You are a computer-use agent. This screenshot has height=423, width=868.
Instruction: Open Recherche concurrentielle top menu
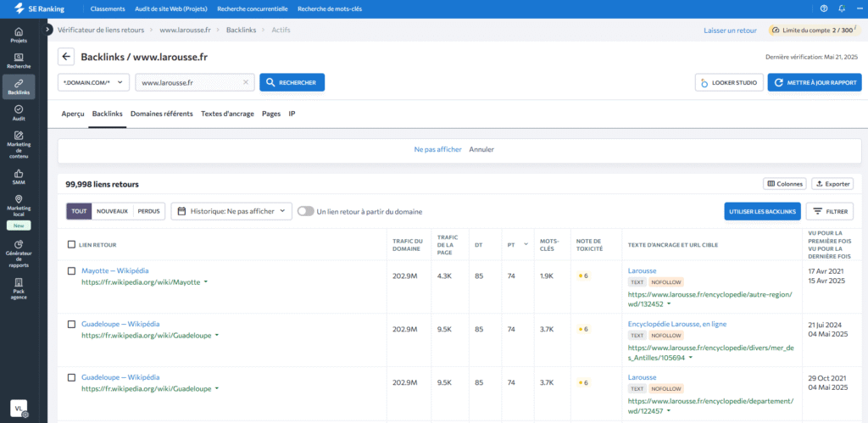253,8
